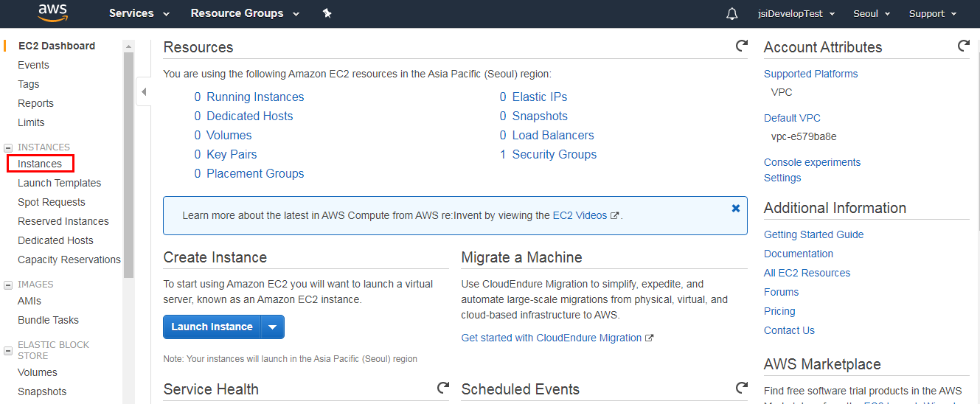Refresh the Scheduled Events section
Screen dimensions: 980x404
point(741,388)
